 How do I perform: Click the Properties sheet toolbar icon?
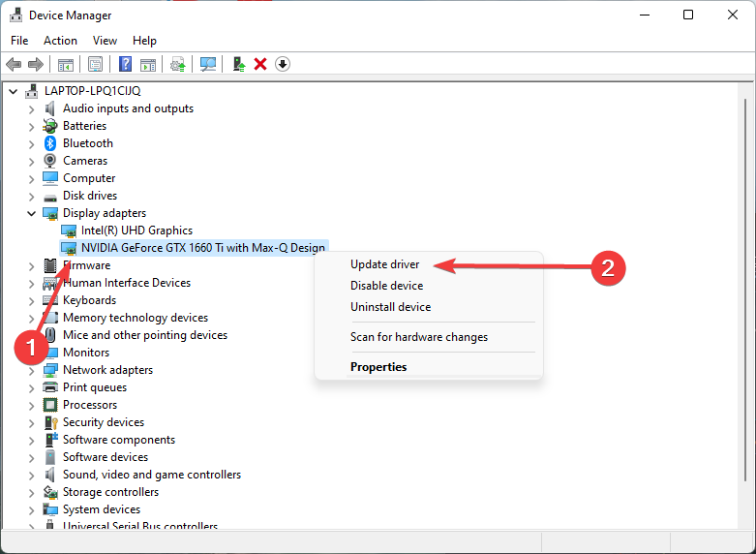pyautogui.click(x=95, y=64)
